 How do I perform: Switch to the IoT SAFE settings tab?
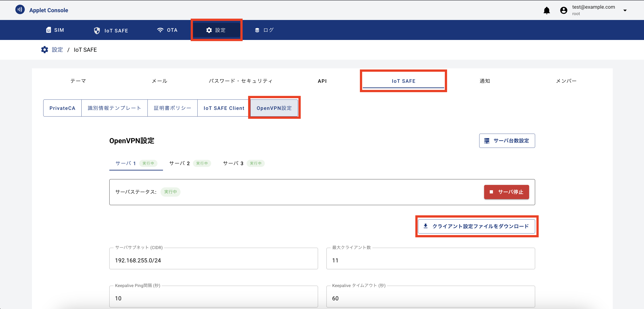pyautogui.click(x=403, y=81)
